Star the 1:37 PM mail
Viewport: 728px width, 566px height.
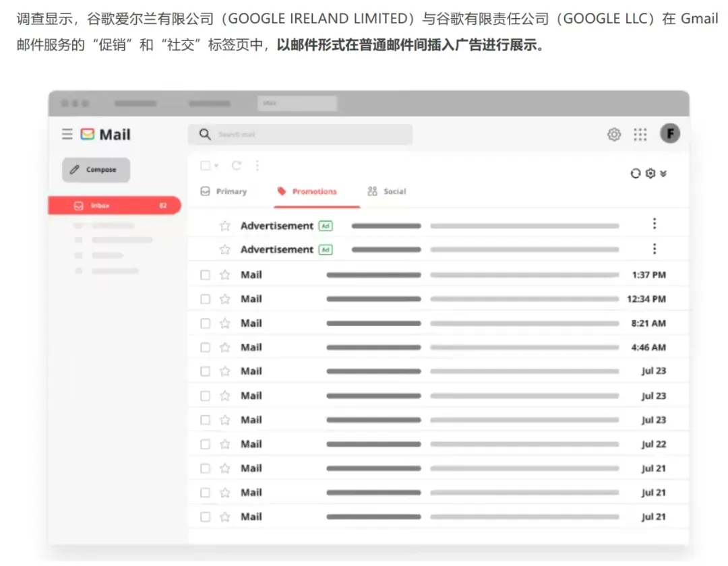pos(225,275)
